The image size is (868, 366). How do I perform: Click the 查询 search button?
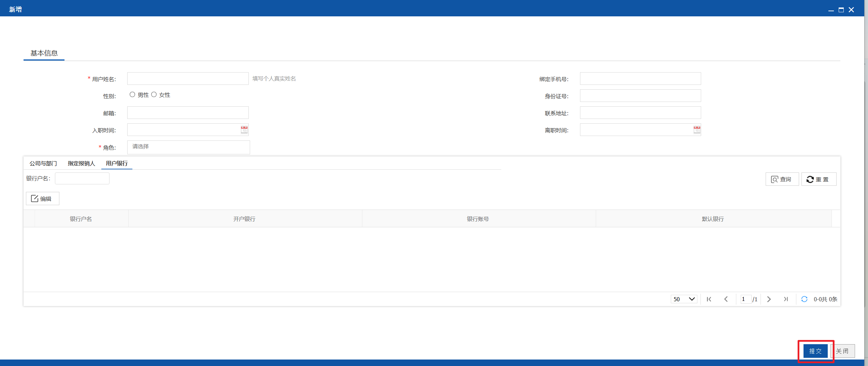[x=782, y=179]
